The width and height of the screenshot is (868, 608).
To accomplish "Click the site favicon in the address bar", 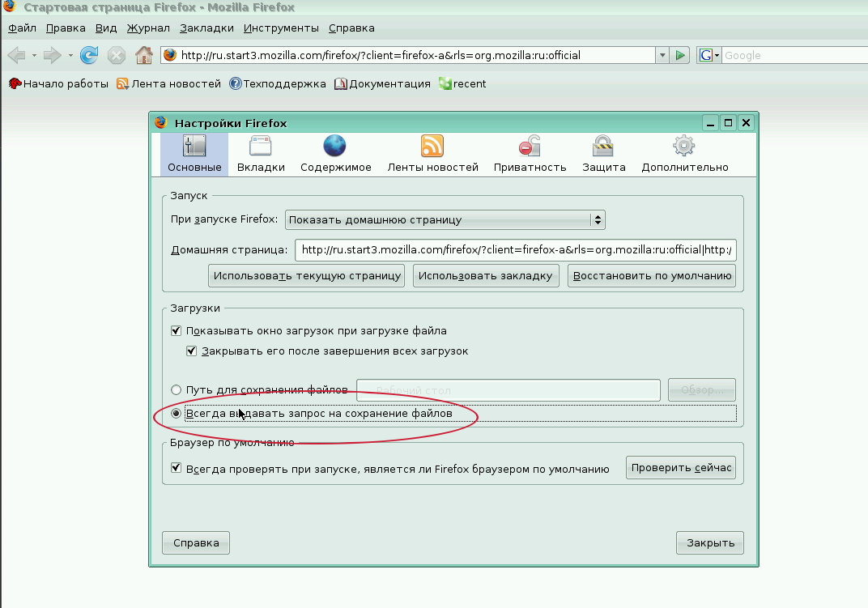I will [170, 55].
